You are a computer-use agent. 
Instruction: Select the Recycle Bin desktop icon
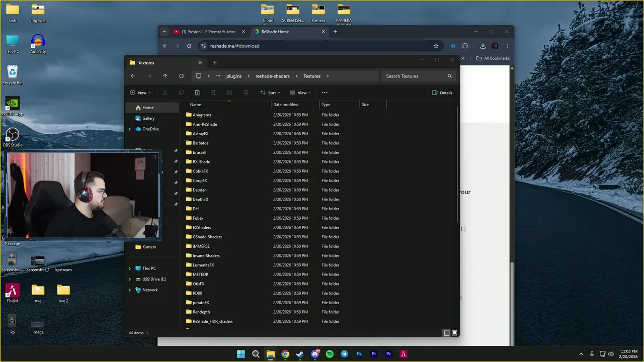[13, 75]
